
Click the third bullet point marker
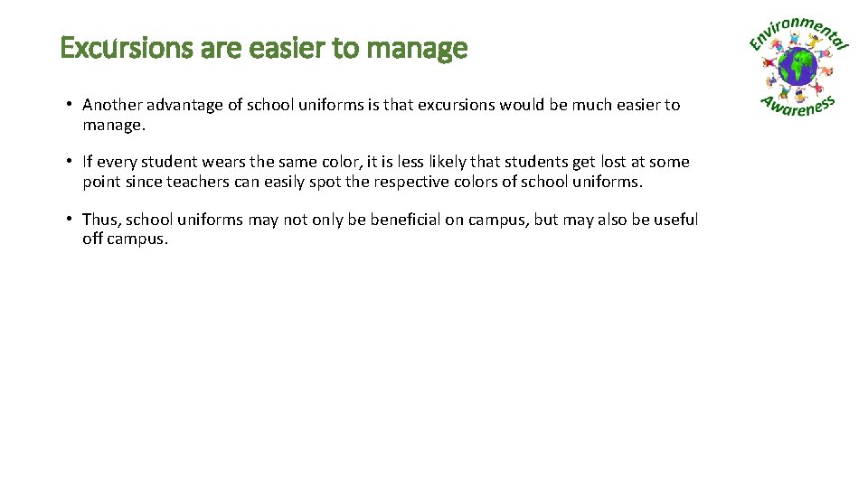pos(70,218)
